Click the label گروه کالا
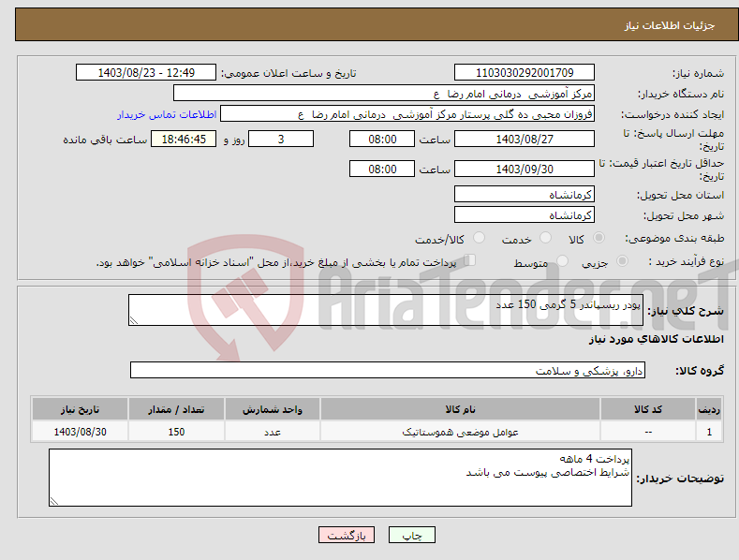Screen dimensions: 739x560 [x=700, y=371]
